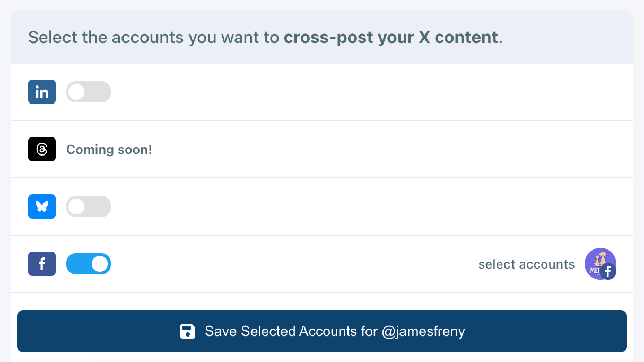Click the save disk icon in the save button
Viewport: 644px width, 362px height.
[188, 331]
